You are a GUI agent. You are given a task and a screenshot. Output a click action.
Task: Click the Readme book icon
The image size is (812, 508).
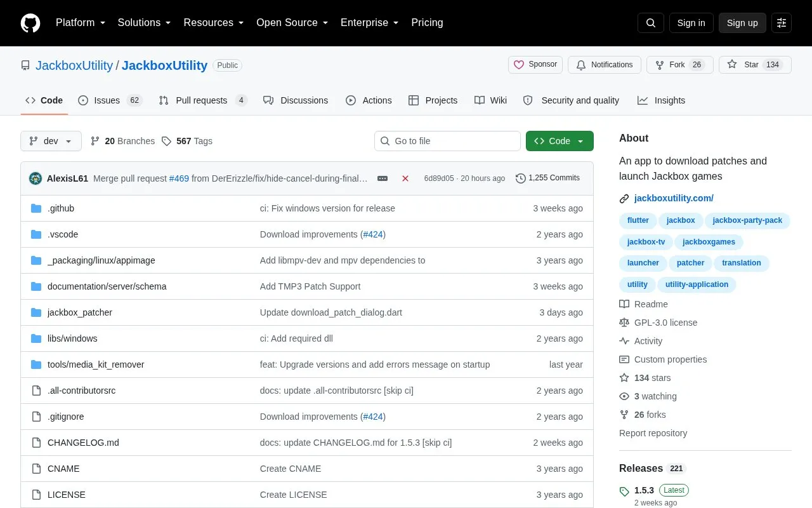[624, 304]
